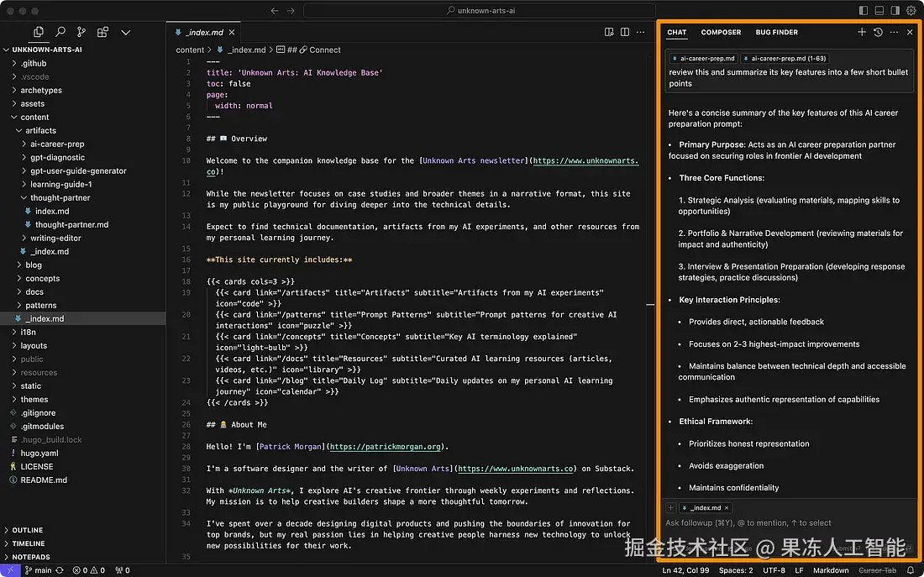Image resolution: width=924 pixels, height=577 pixels.
Task: Open the ports status bar item
Action: [x=123, y=570]
